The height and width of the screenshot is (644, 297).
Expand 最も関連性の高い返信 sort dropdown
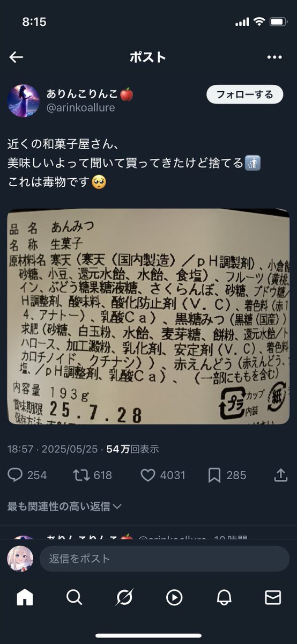64,506
